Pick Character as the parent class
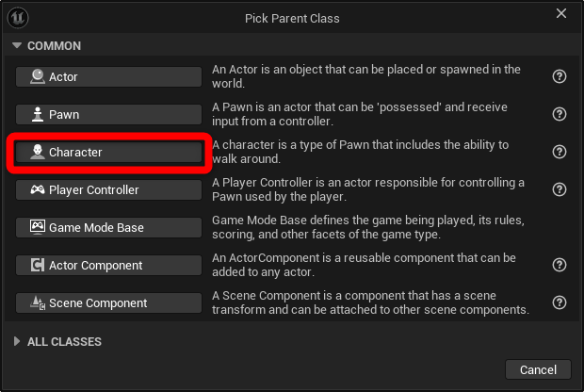The width and height of the screenshot is (584, 392). [108, 152]
